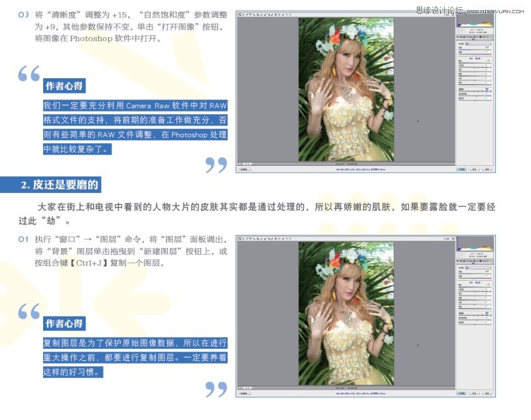The width and height of the screenshot is (531, 420).
Task: Open the white balance dropdown in upper Camera Raw panel
Action: [478, 44]
